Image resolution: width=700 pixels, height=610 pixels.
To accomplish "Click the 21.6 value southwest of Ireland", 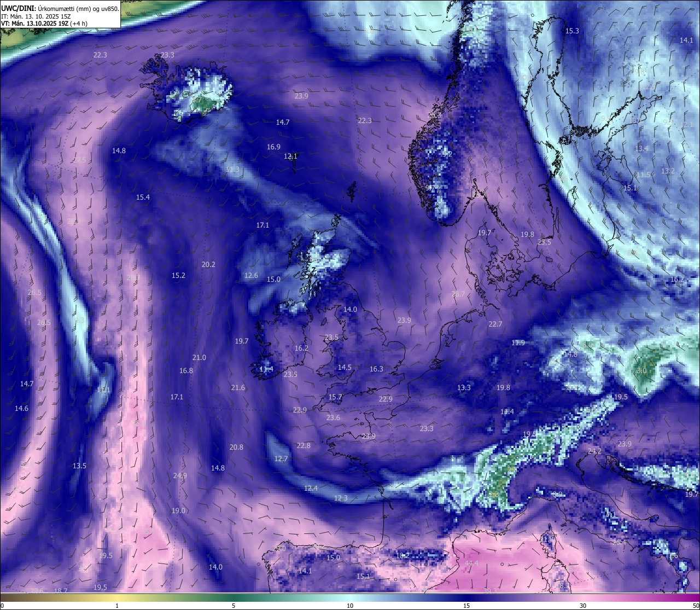I will pos(238,387).
